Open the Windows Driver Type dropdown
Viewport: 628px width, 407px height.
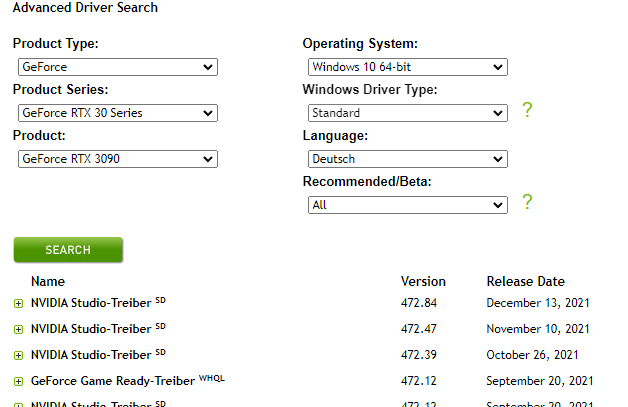(x=408, y=113)
